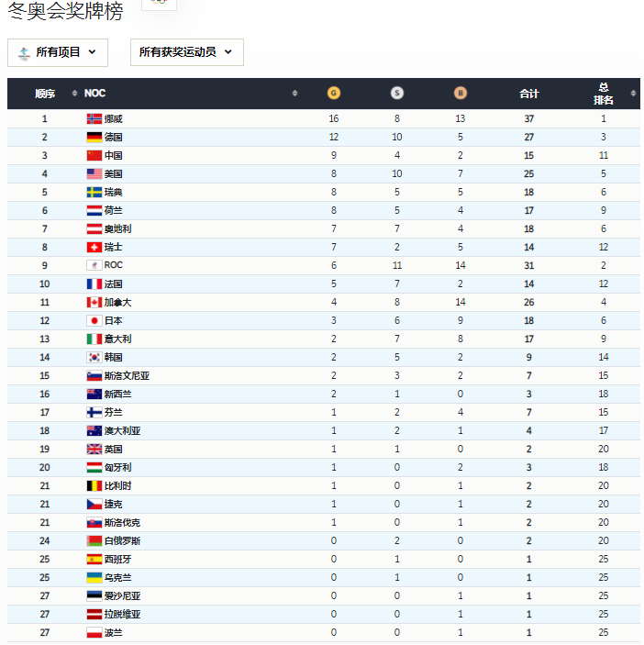Click the 冬奥会奖牌榜 page title
Viewport: 644px width, 645px height.
click(x=65, y=11)
